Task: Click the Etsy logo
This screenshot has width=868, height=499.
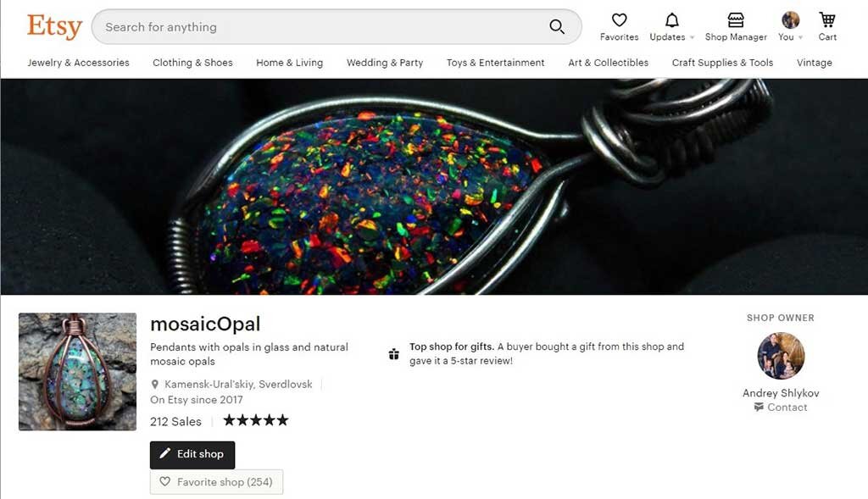Action: (x=55, y=26)
